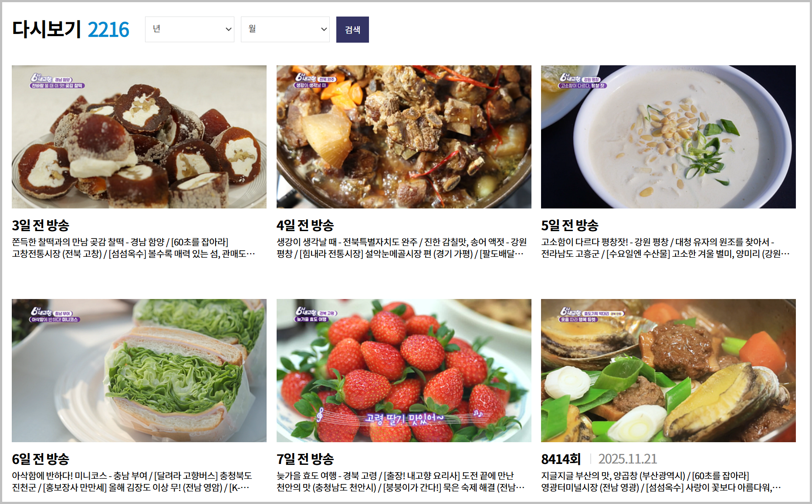This screenshot has width=812, height=504.
Task: Open the persimmon rice cake thumbnail
Action: [139, 137]
